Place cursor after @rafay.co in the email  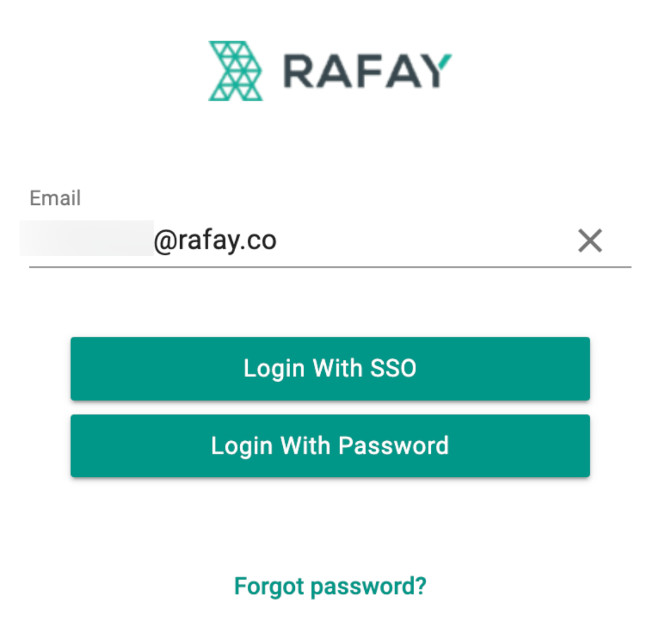pos(278,240)
